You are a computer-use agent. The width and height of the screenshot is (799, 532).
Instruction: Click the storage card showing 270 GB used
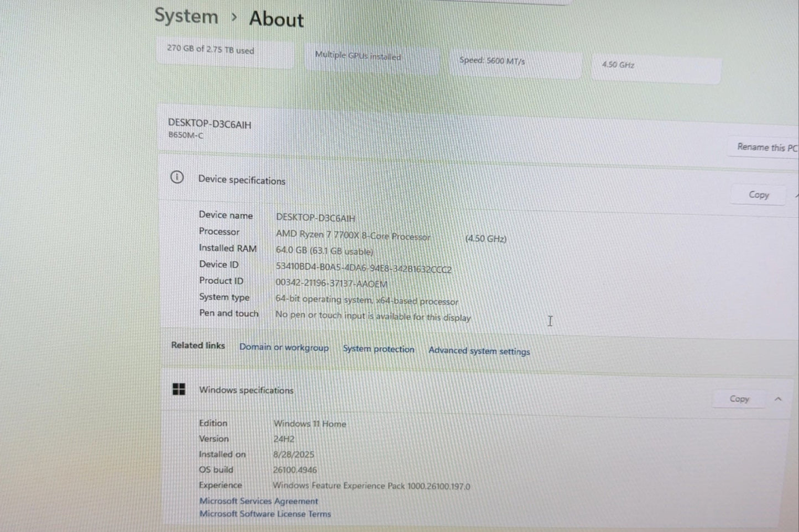point(225,54)
